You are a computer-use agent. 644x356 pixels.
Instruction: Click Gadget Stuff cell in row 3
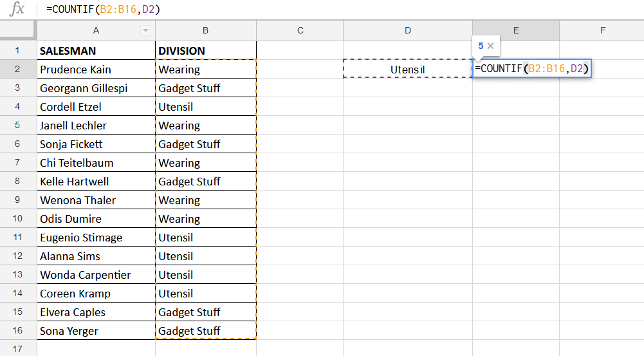(x=205, y=88)
